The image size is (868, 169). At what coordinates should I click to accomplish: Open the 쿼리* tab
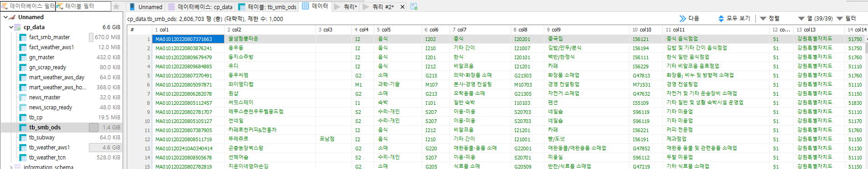(346, 7)
